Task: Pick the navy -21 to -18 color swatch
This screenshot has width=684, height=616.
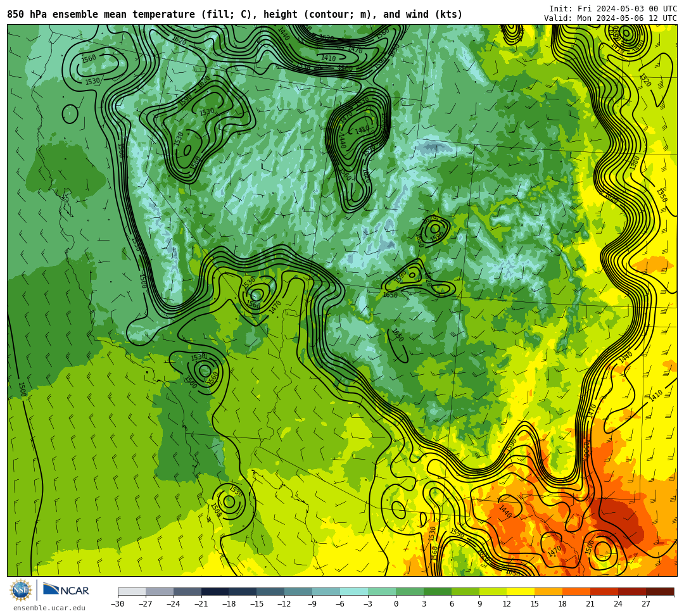Action: point(215,591)
